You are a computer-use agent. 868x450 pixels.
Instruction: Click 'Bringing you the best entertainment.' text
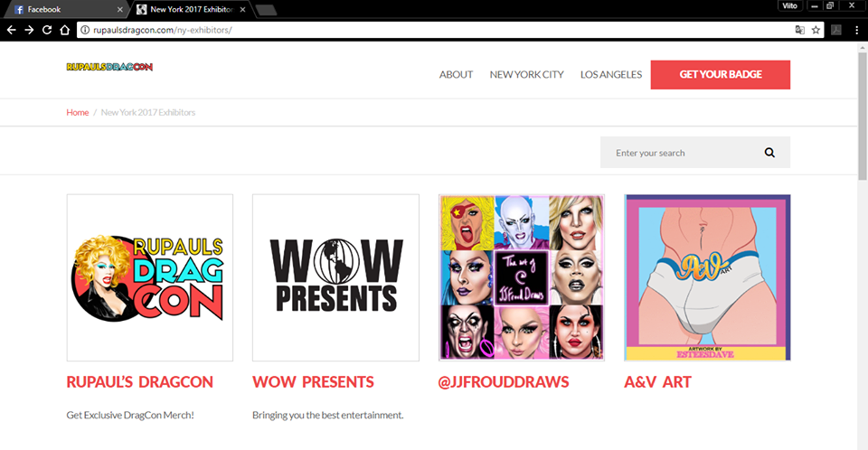pyautogui.click(x=327, y=415)
